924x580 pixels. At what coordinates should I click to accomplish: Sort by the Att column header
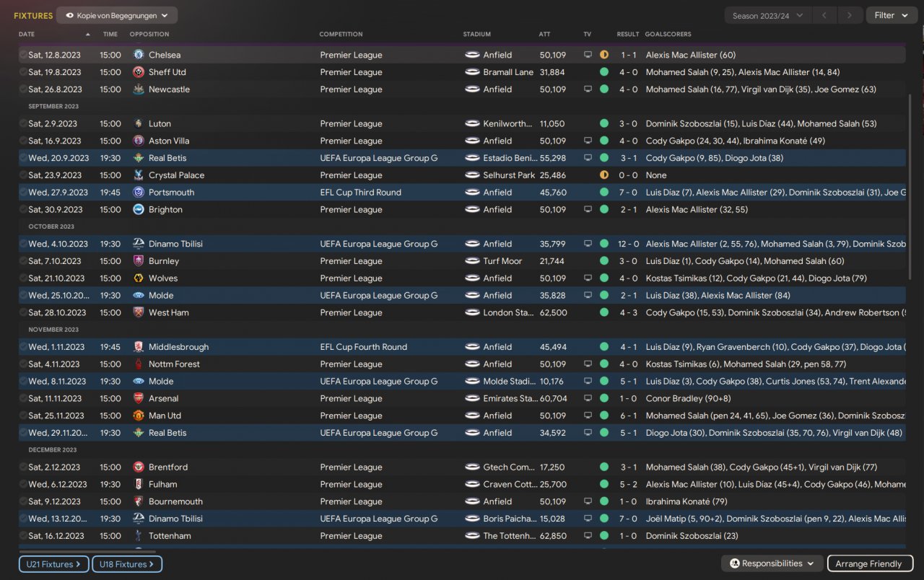tap(544, 34)
